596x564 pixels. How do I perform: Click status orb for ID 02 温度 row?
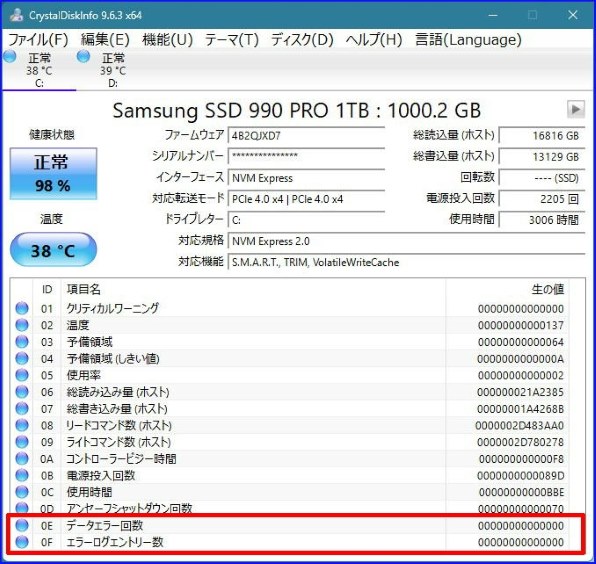(22, 325)
